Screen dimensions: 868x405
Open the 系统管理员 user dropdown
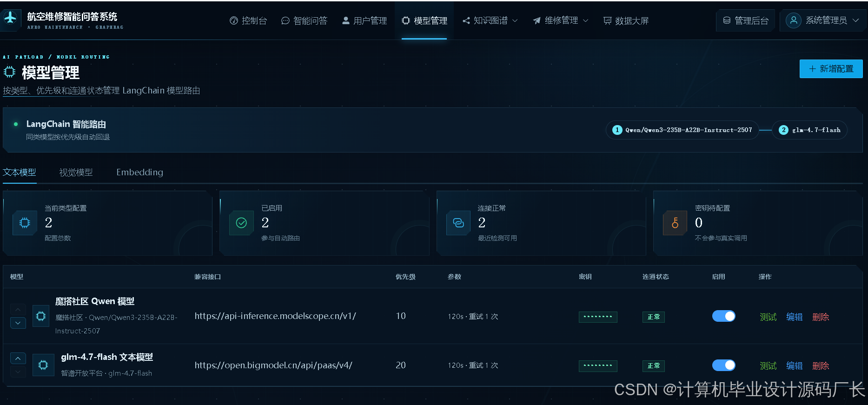pyautogui.click(x=822, y=20)
